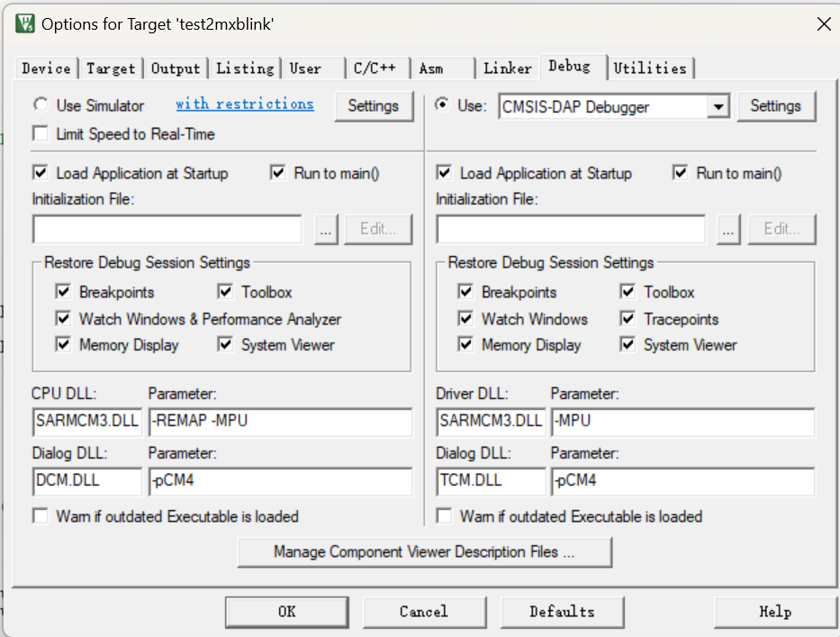This screenshot has height=637, width=840.
Task: Open the Help button
Action: (775, 612)
